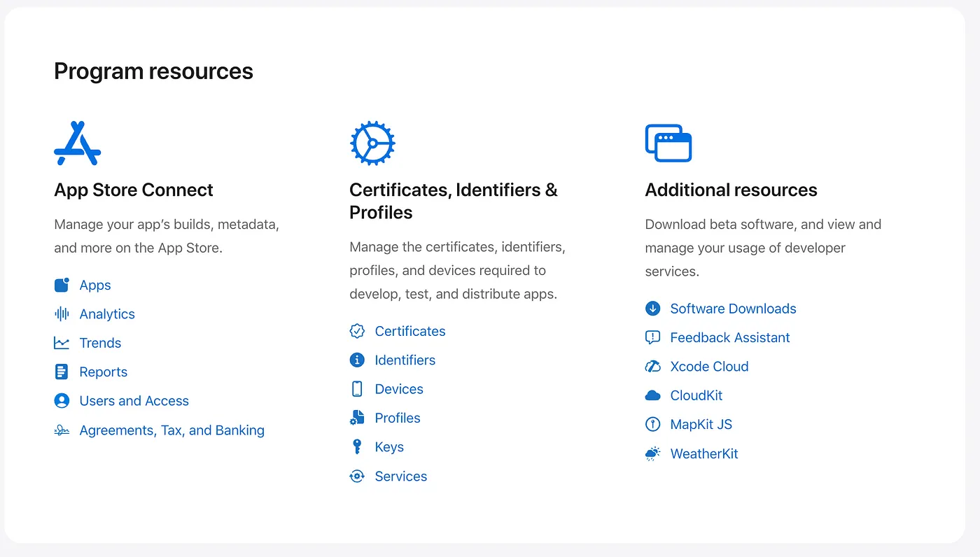The width and height of the screenshot is (980, 557).
Task: Click the 'Manage your app's builds' description
Action: coord(167,236)
